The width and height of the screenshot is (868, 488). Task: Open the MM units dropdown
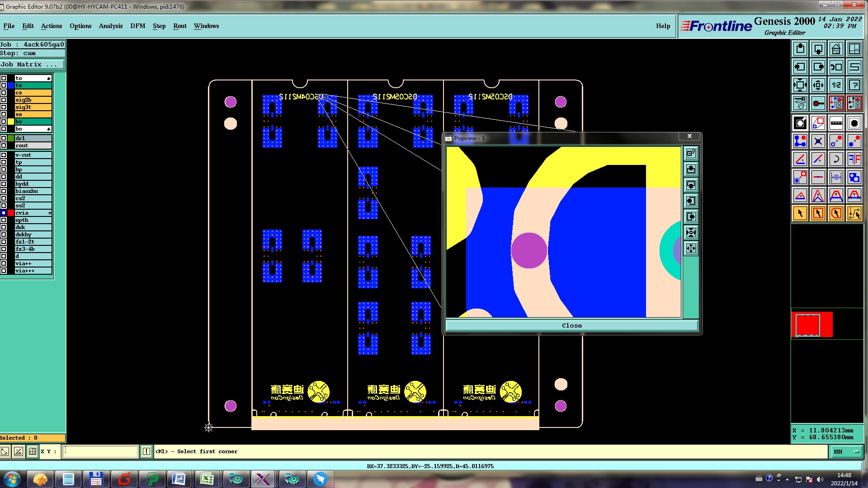[845, 451]
